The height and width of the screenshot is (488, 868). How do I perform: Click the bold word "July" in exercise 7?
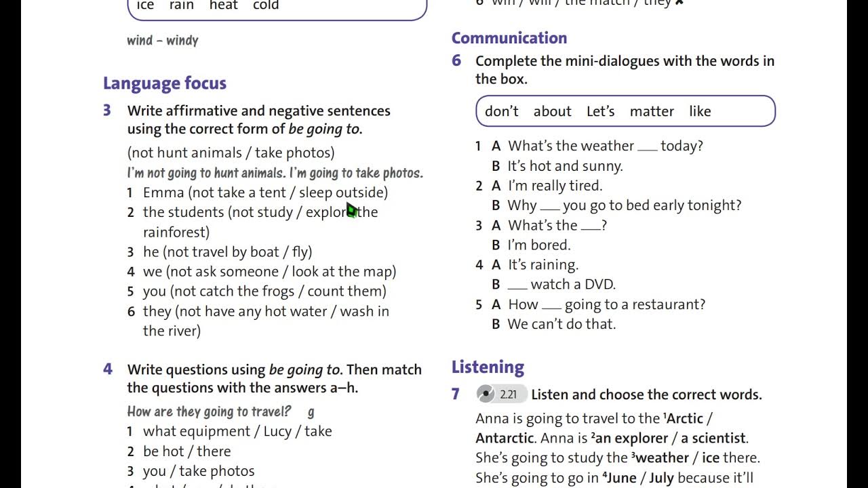[x=661, y=478]
